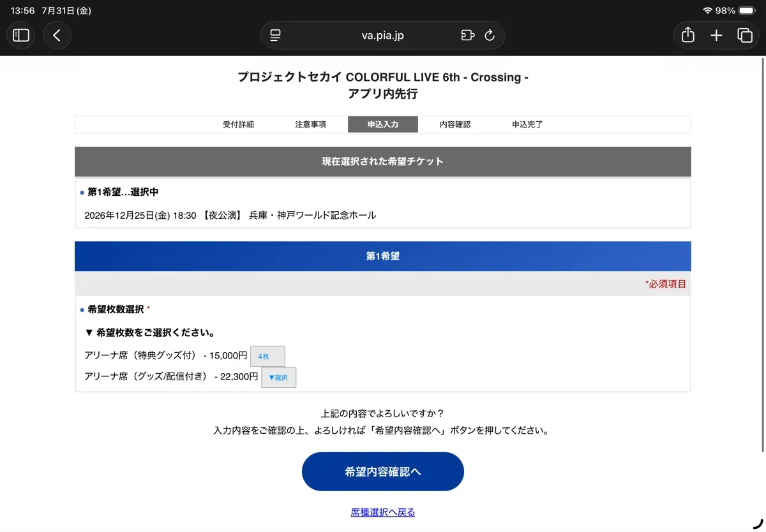Open the 4枚 quantity dropdown for アリーナ席（特典グッズ付）
The width and height of the screenshot is (766, 532).
(267, 356)
